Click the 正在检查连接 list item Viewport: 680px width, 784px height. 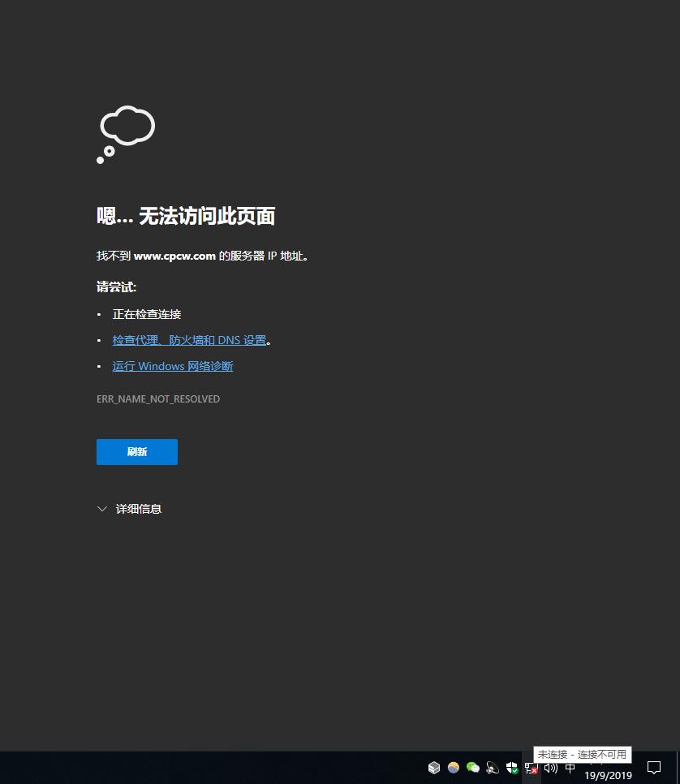pyautogui.click(x=146, y=314)
